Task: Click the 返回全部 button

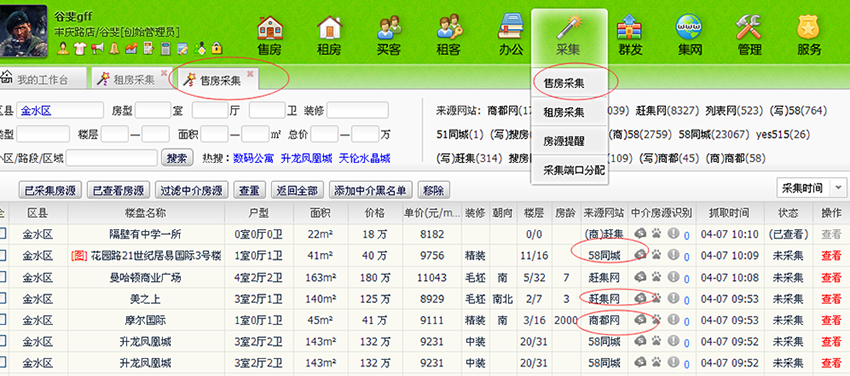Action: click(297, 190)
